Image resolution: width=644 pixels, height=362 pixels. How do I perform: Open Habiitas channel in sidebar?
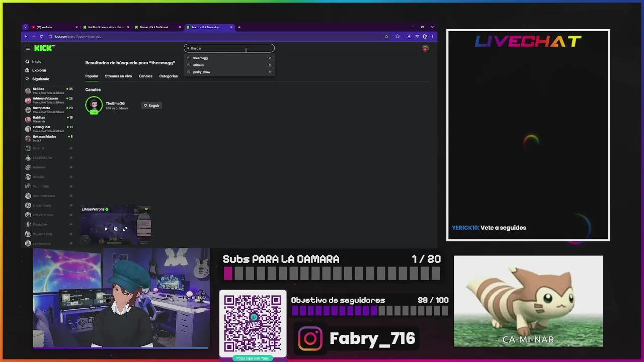[49, 119]
